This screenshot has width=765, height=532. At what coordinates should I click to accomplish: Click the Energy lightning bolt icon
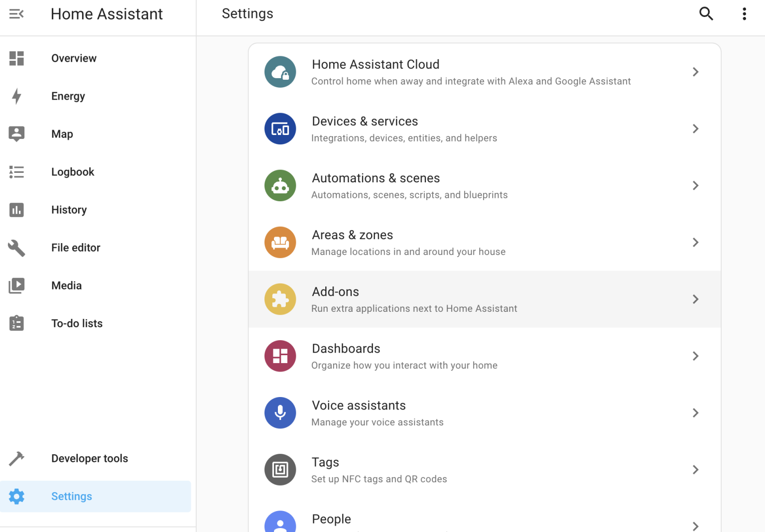tap(16, 96)
